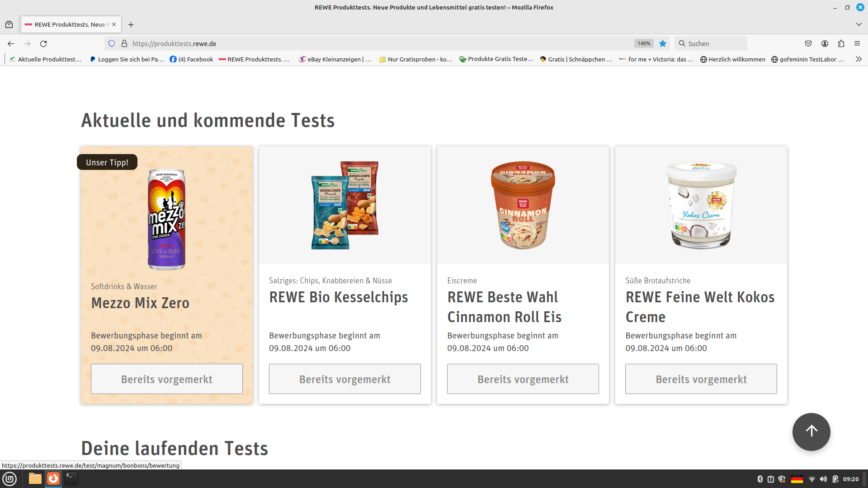Screen dimensions: 868x488
Task: Click the Kokos Creme jar image
Action: [x=701, y=205]
